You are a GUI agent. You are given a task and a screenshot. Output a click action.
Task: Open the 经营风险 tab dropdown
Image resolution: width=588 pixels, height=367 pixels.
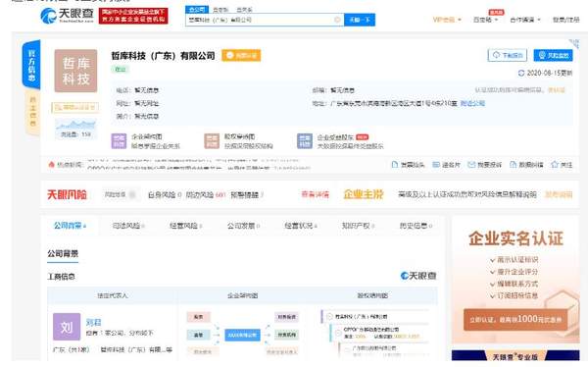186,226
